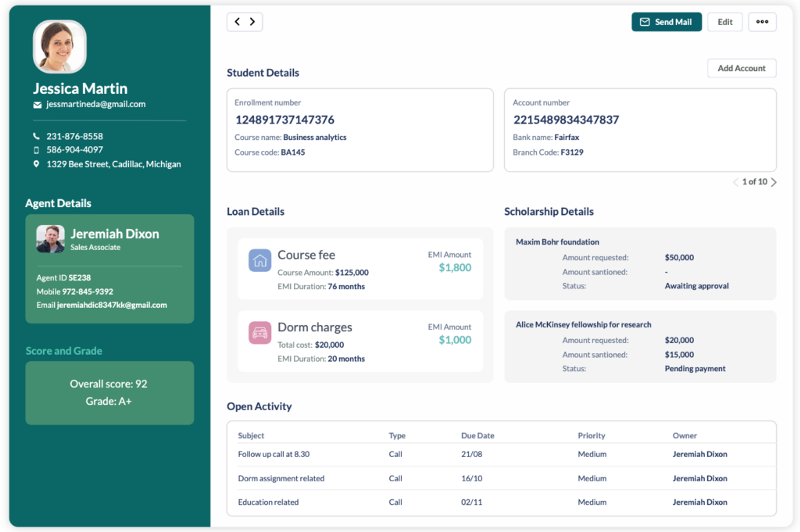This screenshot has height=532, width=800.
Task: Click the Dorm charges car icon
Action: pos(260,333)
